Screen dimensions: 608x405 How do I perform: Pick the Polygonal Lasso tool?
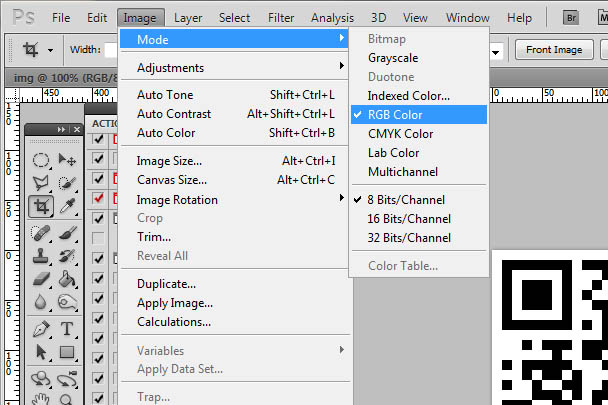pos(42,184)
